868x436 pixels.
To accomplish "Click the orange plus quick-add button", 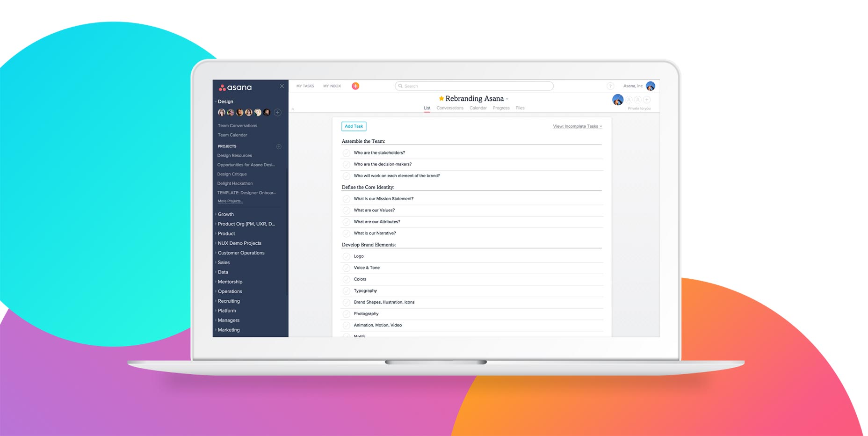I will pyautogui.click(x=355, y=86).
